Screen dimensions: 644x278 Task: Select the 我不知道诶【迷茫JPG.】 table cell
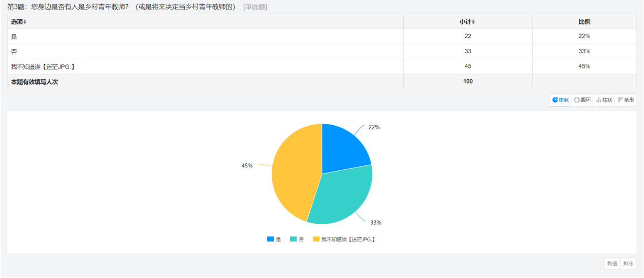click(x=205, y=66)
